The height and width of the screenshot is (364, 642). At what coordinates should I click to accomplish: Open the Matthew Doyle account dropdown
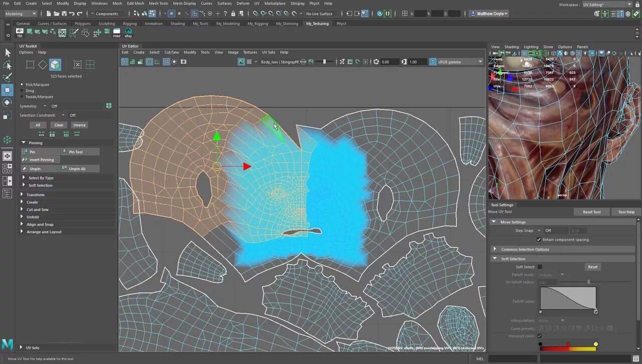[x=489, y=14]
